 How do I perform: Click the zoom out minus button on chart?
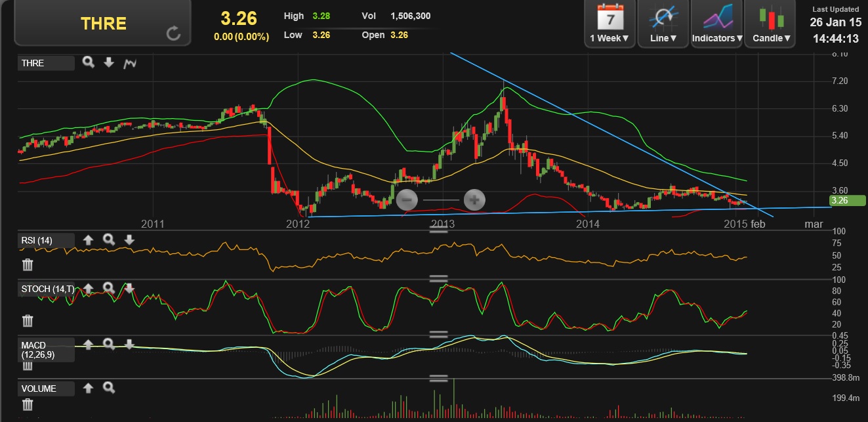point(406,200)
